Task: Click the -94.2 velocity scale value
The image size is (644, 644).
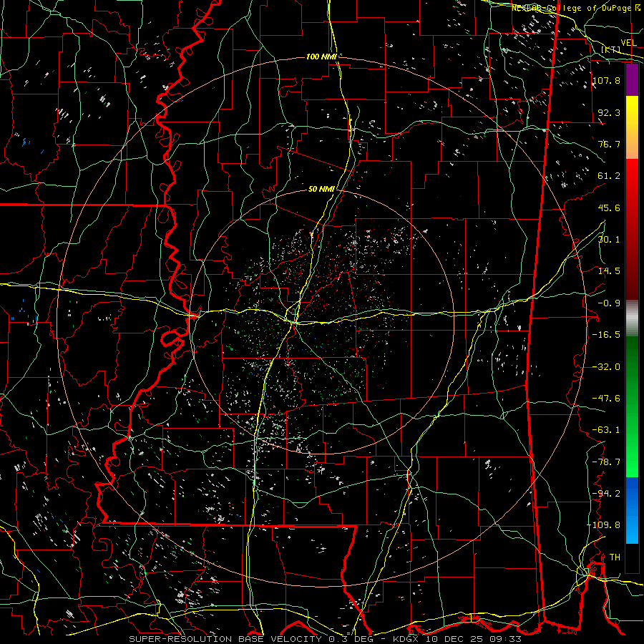Action: 606,493
